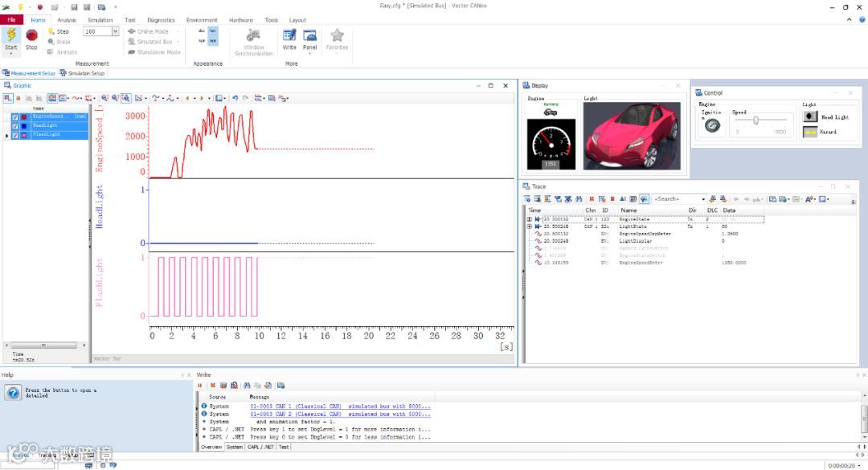
Task: Click the Simulation Setup tab button
Action: click(83, 73)
